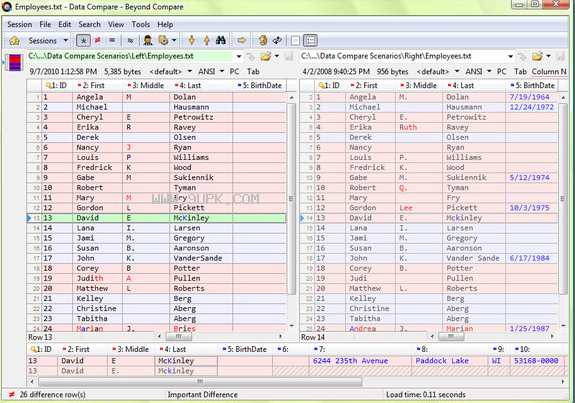Click bottom detail pane horizontal scrollbar
This screenshot has height=403, width=575.
[x=200, y=382]
